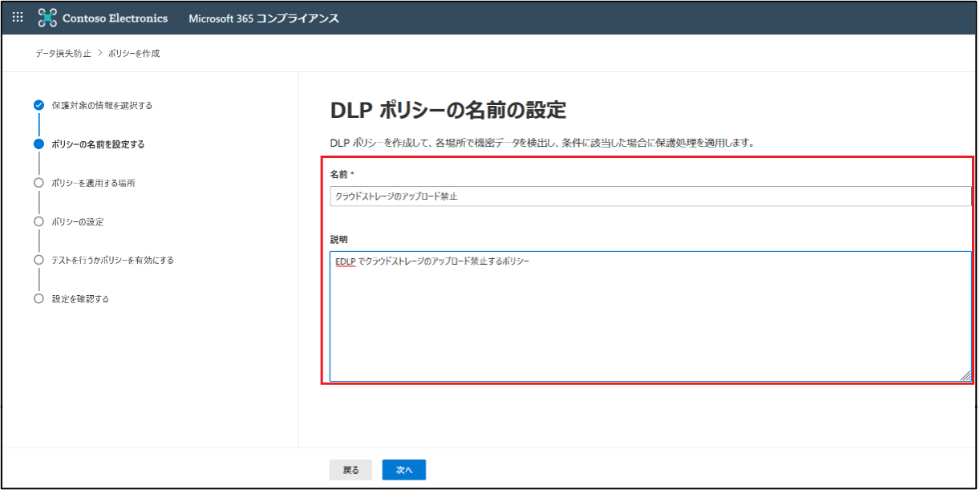Screen dimensions: 980x490
Task: Click the circle beside ポリシーを適用する場所
Action: tap(38, 183)
